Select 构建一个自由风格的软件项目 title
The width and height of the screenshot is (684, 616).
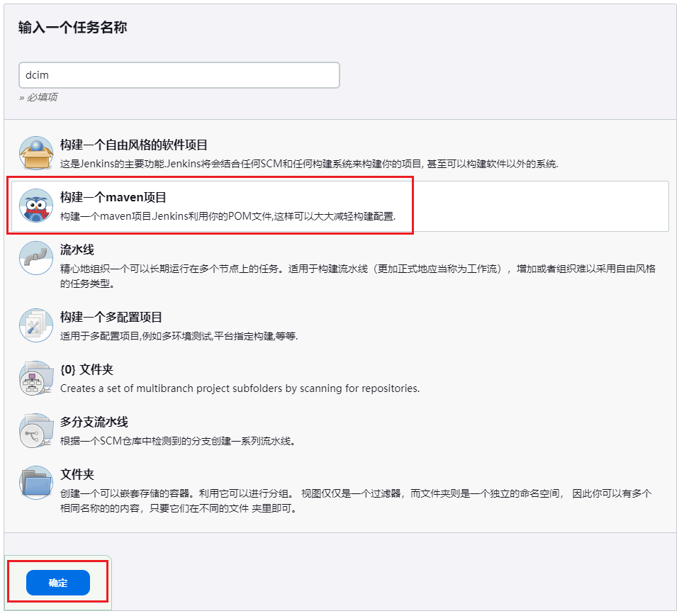(133, 145)
